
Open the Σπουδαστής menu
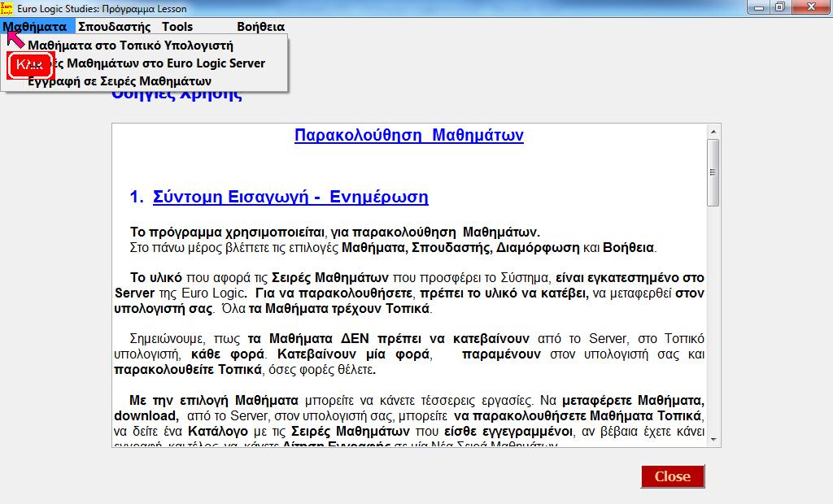114,27
